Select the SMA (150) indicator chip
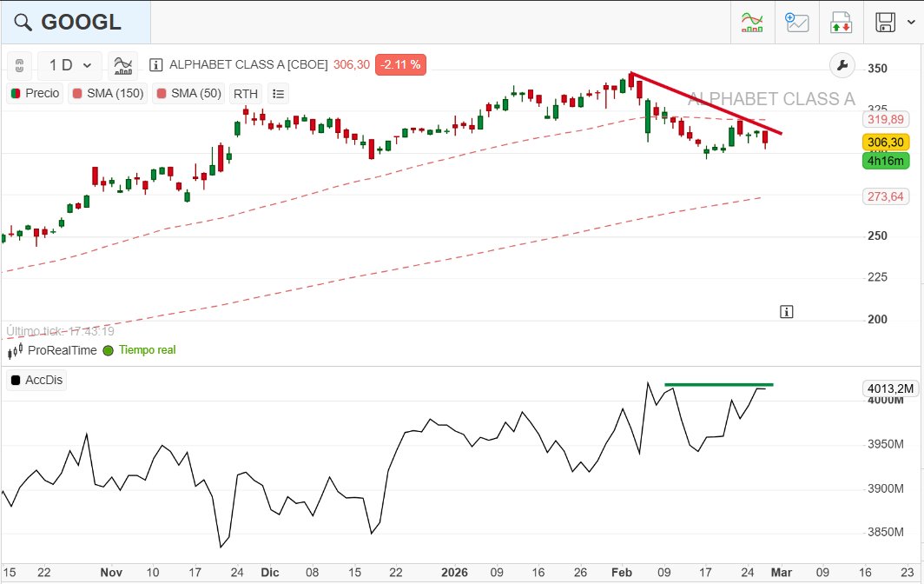This screenshot has width=924, height=584. tap(109, 93)
